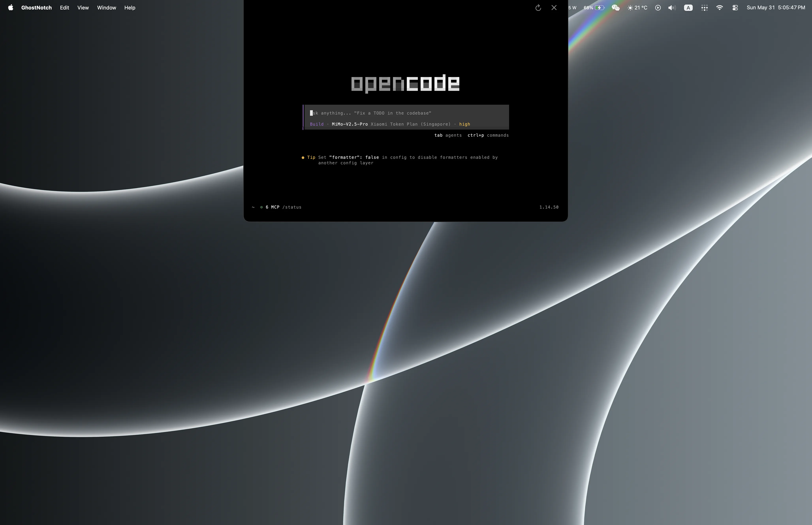
Task: Open the Wi-Fi menu
Action: click(x=719, y=8)
